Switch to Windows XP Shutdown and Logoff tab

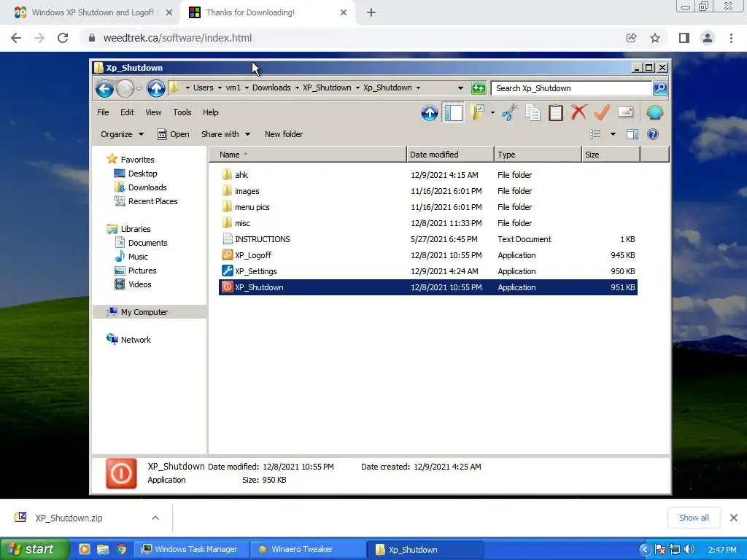[91, 12]
